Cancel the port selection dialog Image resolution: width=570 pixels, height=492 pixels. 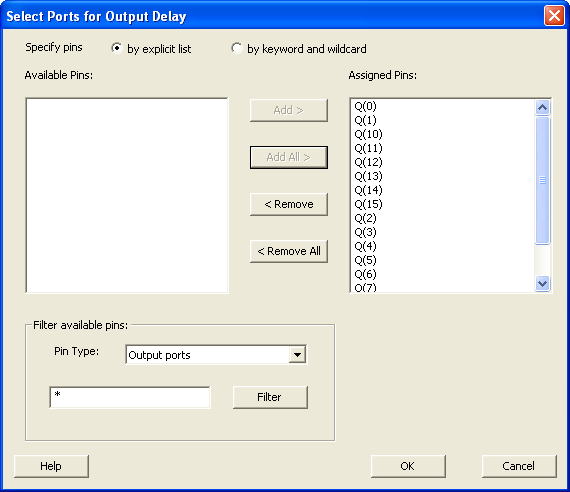(x=519, y=466)
